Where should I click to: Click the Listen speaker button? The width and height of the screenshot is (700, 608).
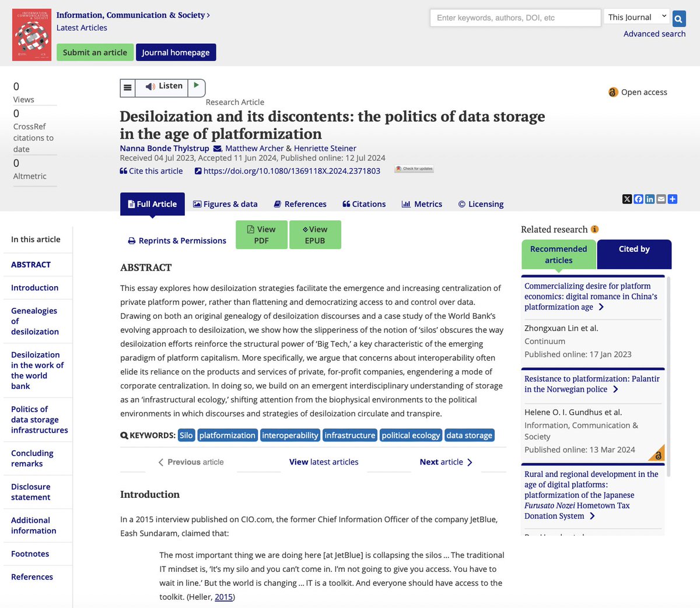[x=163, y=86]
